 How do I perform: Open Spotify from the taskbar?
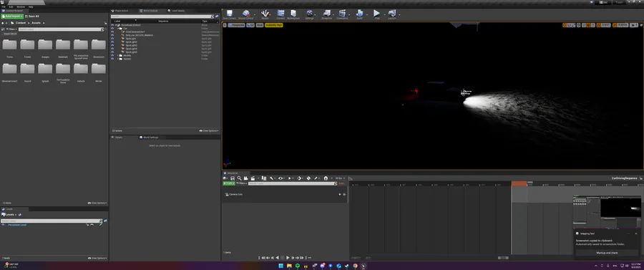(298, 266)
